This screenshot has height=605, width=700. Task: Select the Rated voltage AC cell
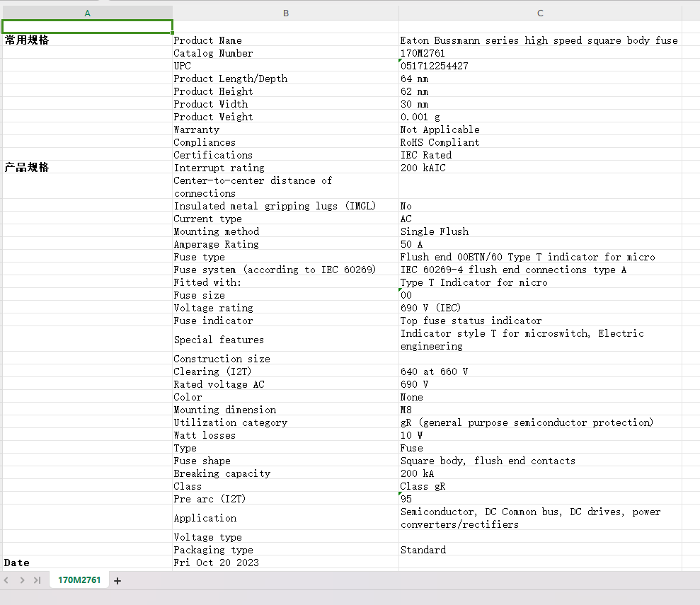pos(286,384)
